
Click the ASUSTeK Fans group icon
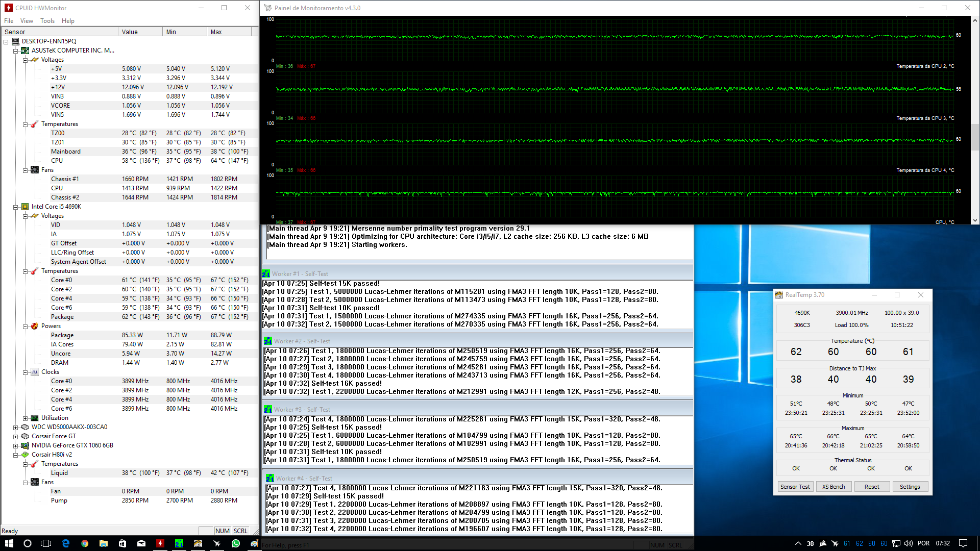pos(35,170)
